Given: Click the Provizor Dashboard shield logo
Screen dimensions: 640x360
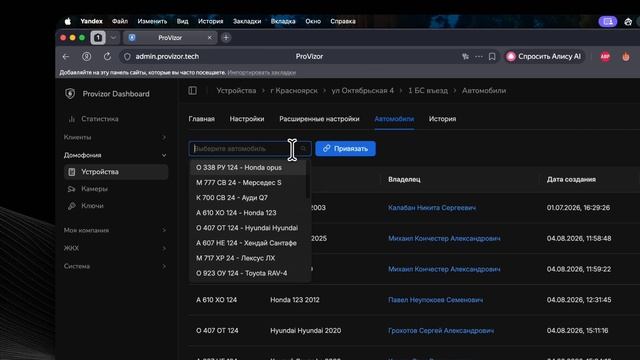Looking at the screenshot, I should click(70, 93).
